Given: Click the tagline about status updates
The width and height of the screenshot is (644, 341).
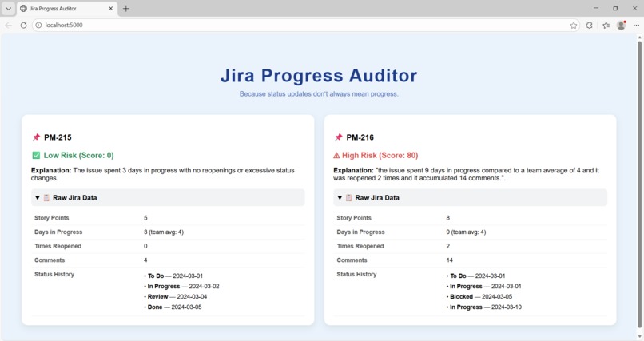Looking at the screenshot, I should [x=319, y=94].
